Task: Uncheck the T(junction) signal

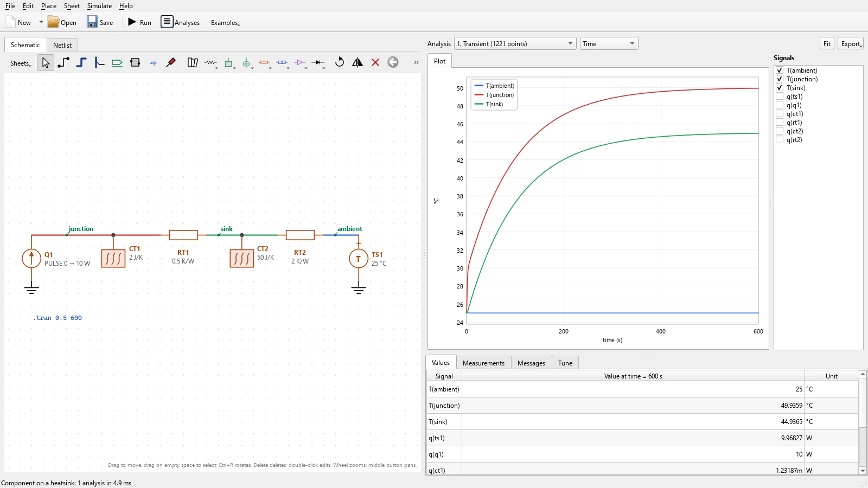Action: point(780,79)
